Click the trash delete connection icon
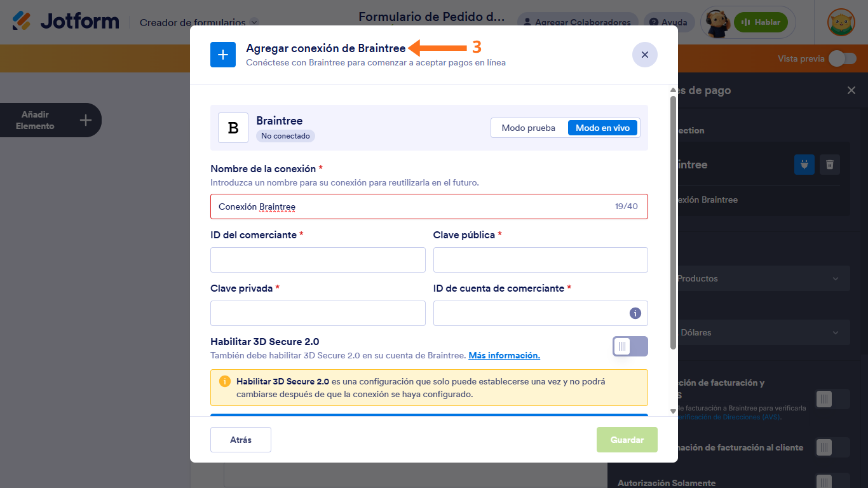The image size is (868, 488). (830, 165)
